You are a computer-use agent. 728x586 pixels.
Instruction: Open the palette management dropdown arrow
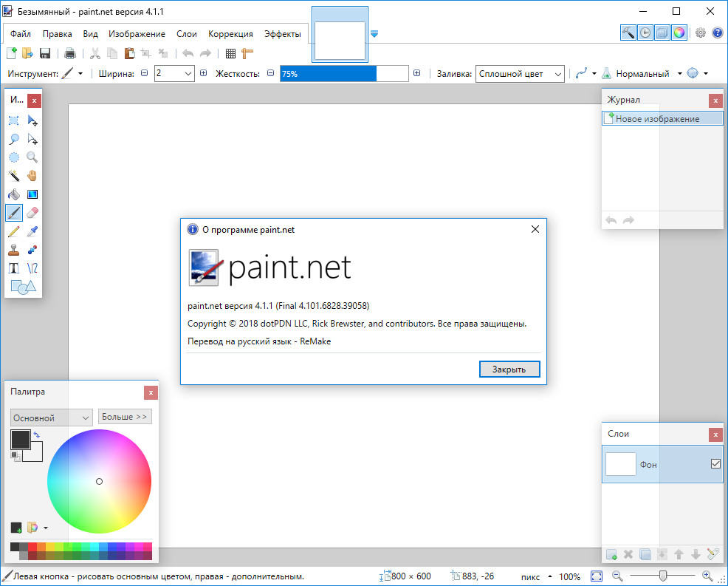pos(46,528)
